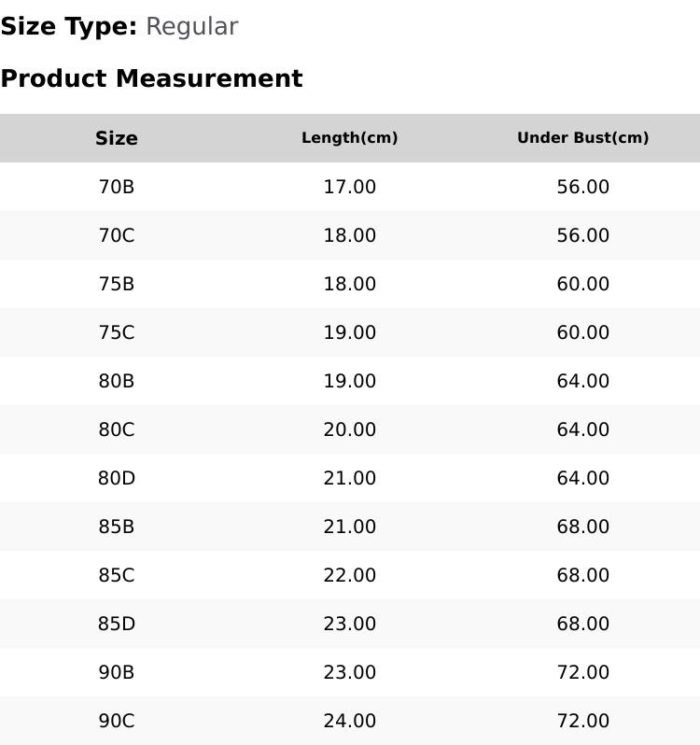Click the 85D size label
The height and width of the screenshot is (745, 700).
(117, 624)
